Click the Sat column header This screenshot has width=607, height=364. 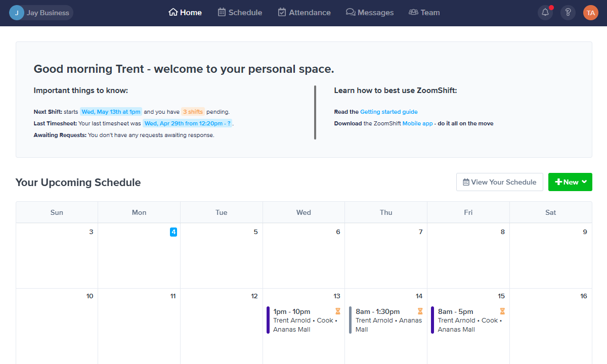(x=551, y=212)
